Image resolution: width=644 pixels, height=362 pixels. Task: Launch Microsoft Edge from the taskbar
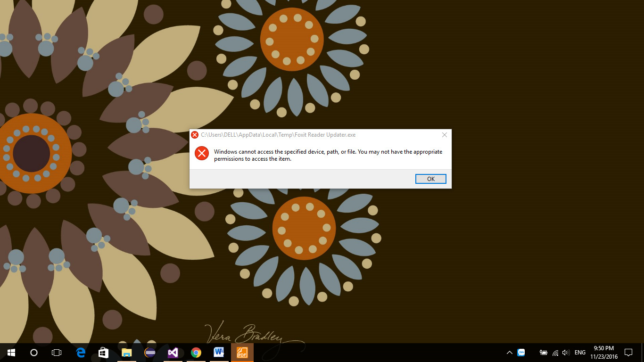click(x=81, y=353)
